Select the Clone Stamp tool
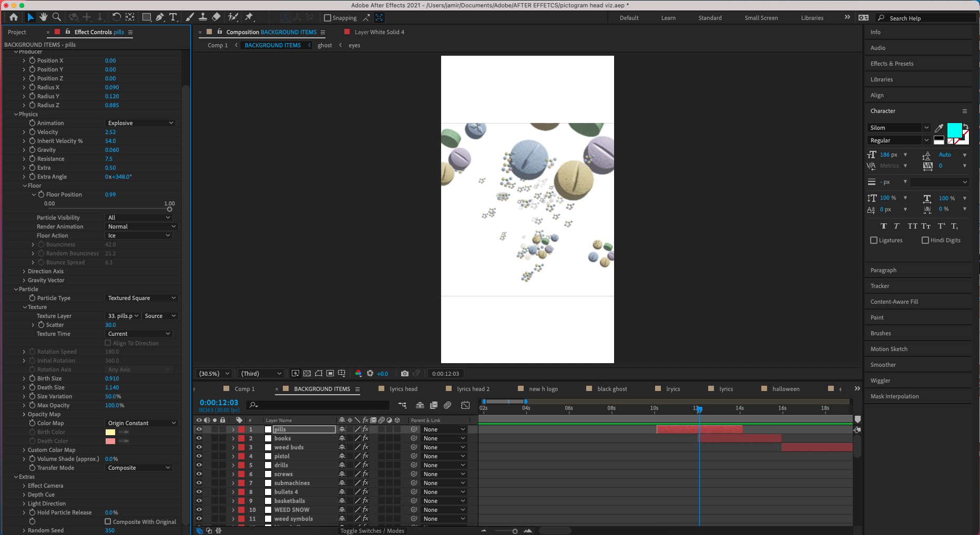The height and width of the screenshot is (535, 980). (x=203, y=17)
